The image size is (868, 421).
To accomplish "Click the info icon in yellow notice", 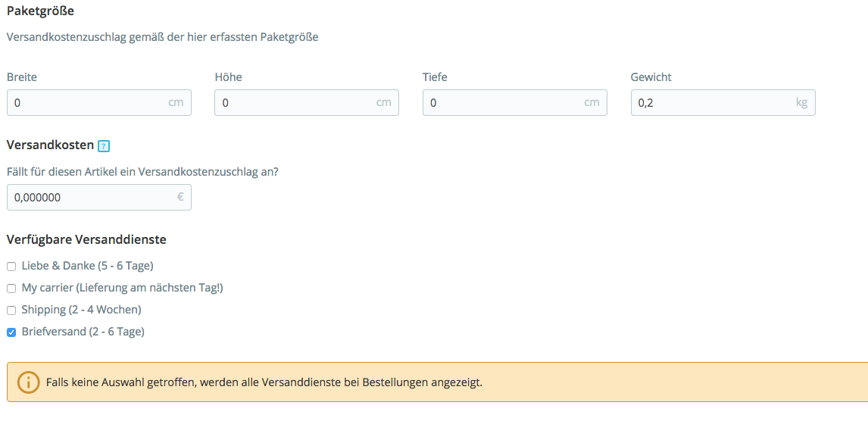I will [28, 382].
